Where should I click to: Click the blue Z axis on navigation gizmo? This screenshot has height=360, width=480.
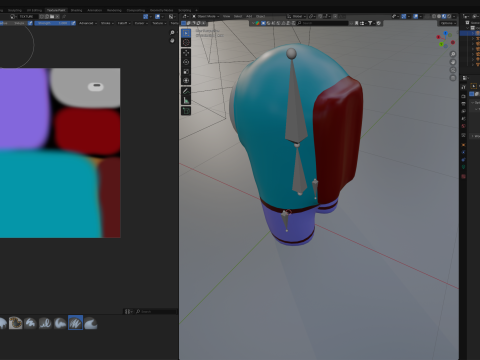[x=445, y=33]
